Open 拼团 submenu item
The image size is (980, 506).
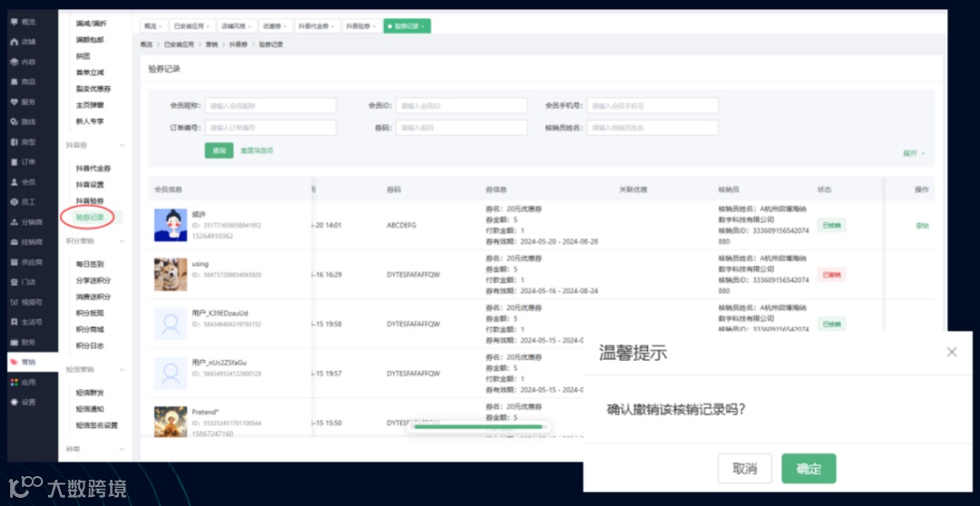[x=83, y=56]
